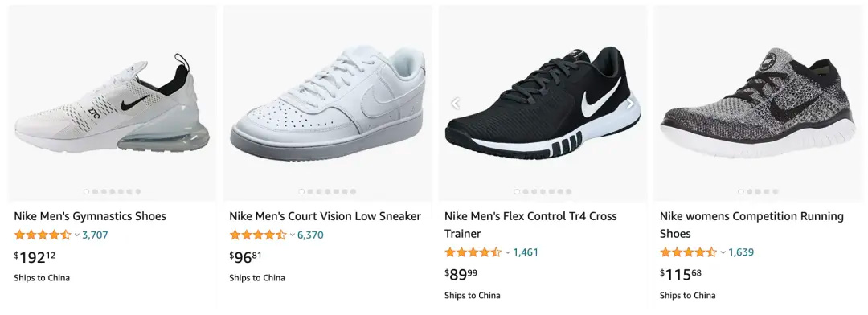Image resolution: width=868 pixels, height=315 pixels.
Task: Open 1,639 reviews count link
Action: pyautogui.click(x=741, y=252)
